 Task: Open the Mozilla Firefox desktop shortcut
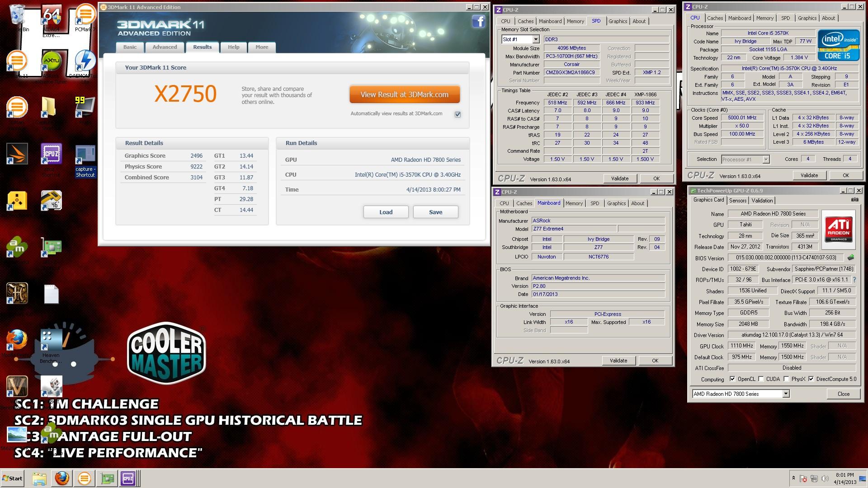click(17, 343)
